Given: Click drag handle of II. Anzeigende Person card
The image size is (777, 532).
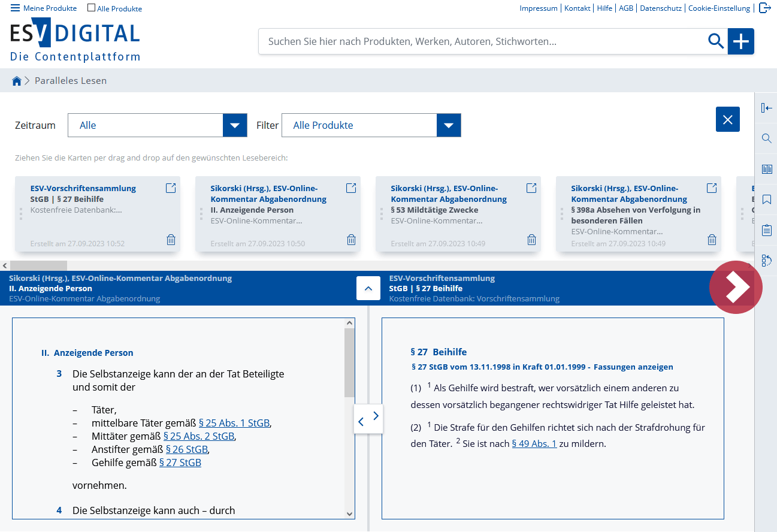Looking at the screenshot, I should [201, 214].
